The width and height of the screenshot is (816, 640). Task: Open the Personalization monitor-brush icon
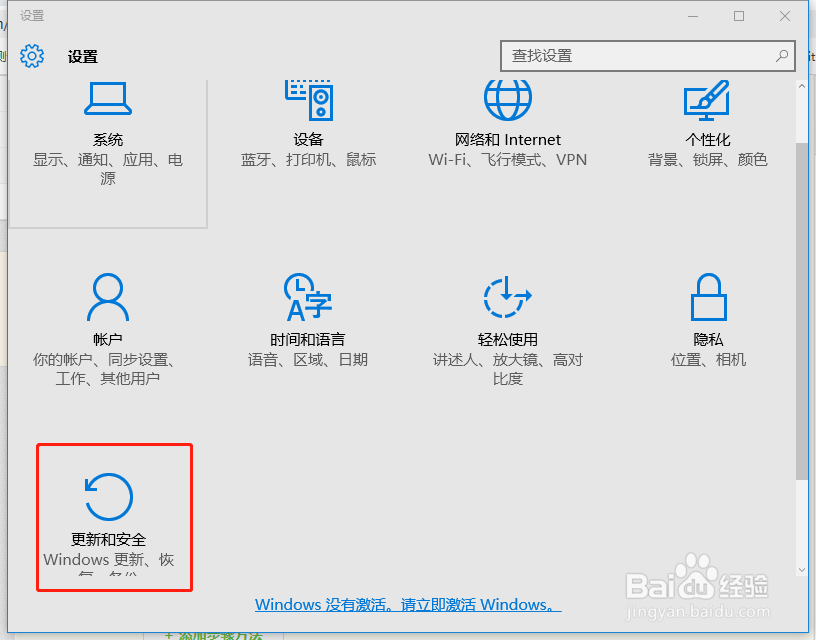click(707, 100)
